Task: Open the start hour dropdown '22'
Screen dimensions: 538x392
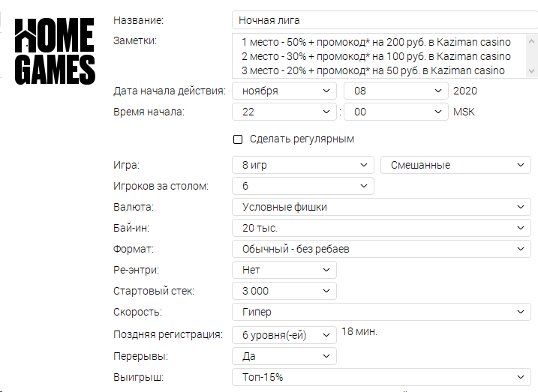Action: click(284, 112)
